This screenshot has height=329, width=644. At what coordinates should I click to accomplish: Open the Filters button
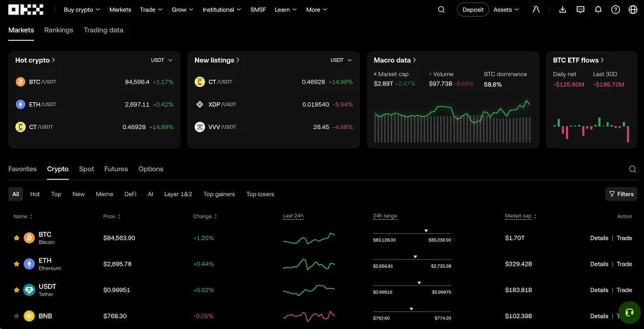(622, 194)
